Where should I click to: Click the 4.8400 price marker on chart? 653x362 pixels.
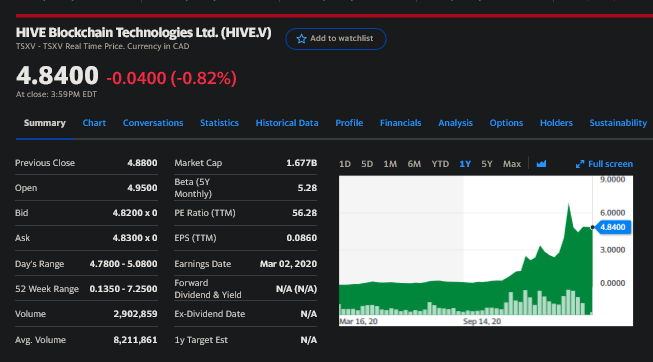click(613, 227)
